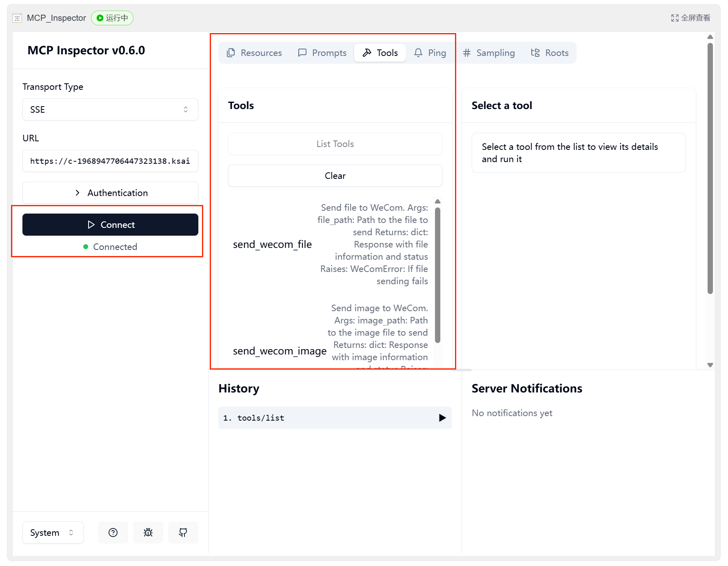Switch to the Prompts tab

322,53
